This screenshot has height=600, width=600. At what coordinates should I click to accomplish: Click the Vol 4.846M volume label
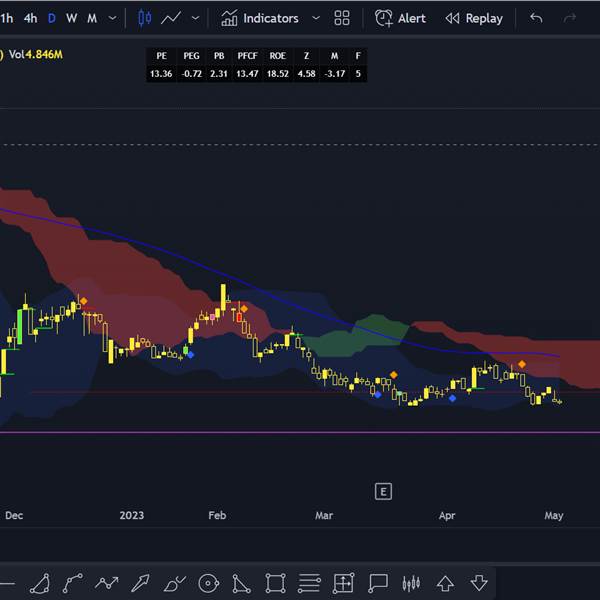click(35, 54)
